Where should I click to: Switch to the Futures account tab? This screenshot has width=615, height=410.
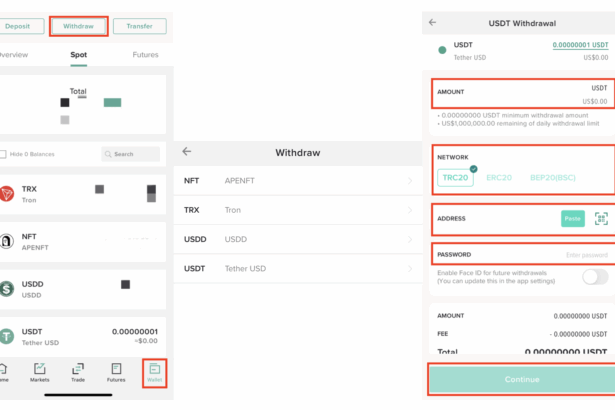coord(145,55)
